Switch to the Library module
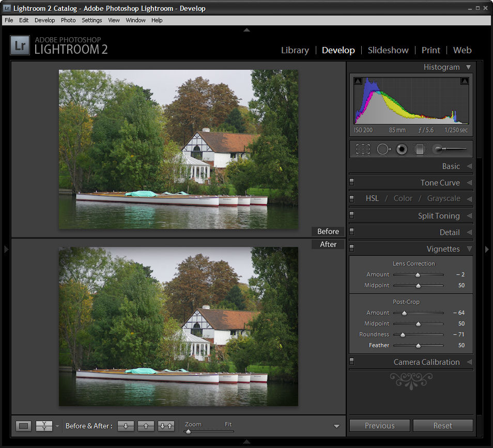 tap(295, 50)
